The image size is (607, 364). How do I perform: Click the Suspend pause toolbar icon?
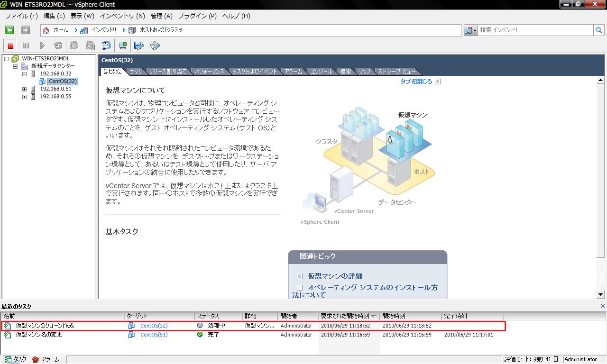pyautogui.click(x=26, y=46)
